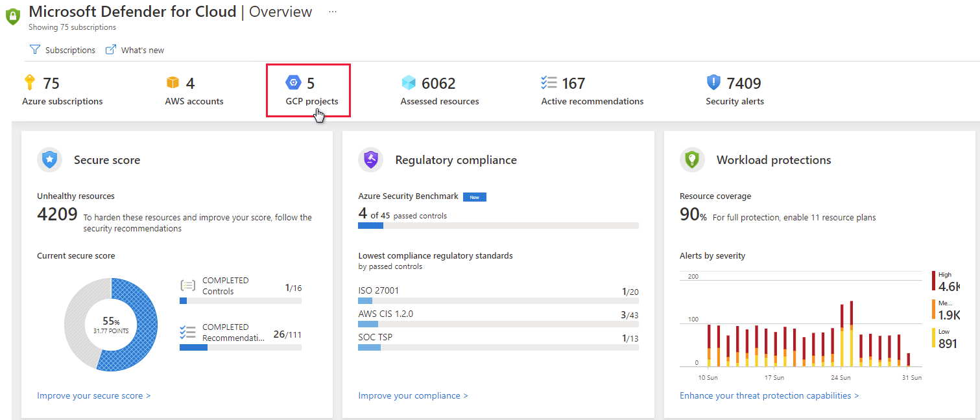Open the Azure subscriptions tile label
Screen dimensions: 980x420
pyautogui.click(x=62, y=101)
